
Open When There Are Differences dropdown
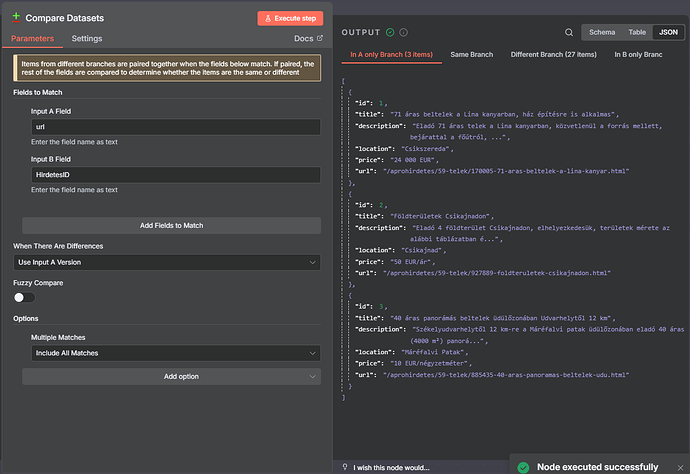pyautogui.click(x=168, y=262)
